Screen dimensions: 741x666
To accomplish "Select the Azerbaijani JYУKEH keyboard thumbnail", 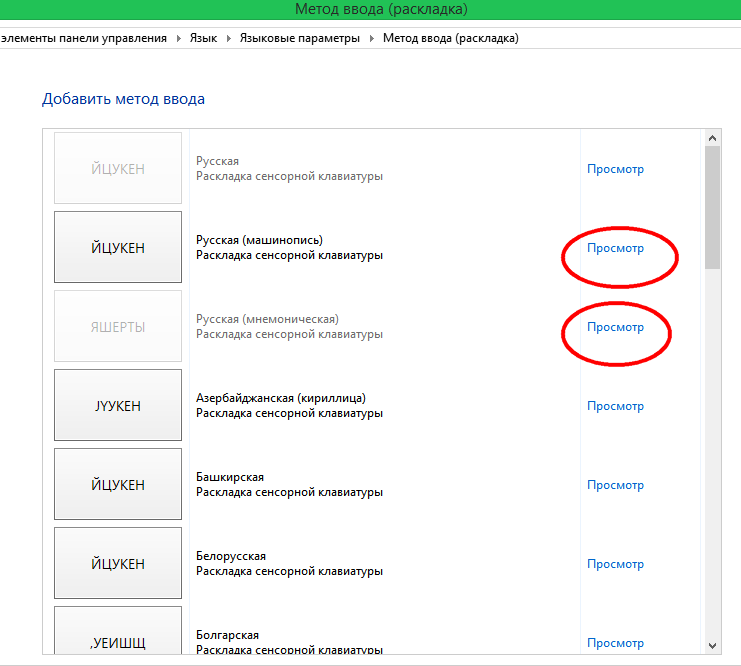I will click(118, 405).
